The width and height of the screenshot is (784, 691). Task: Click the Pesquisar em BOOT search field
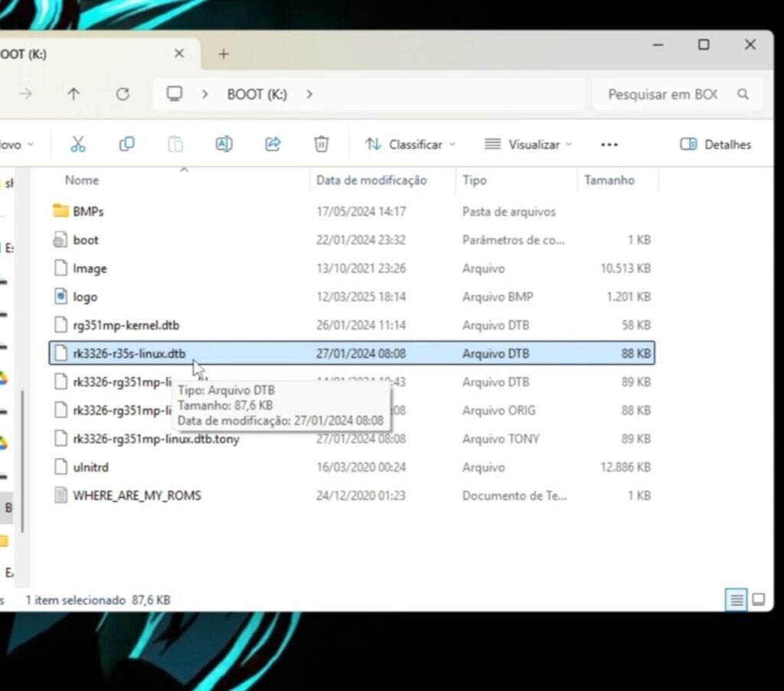(678, 94)
